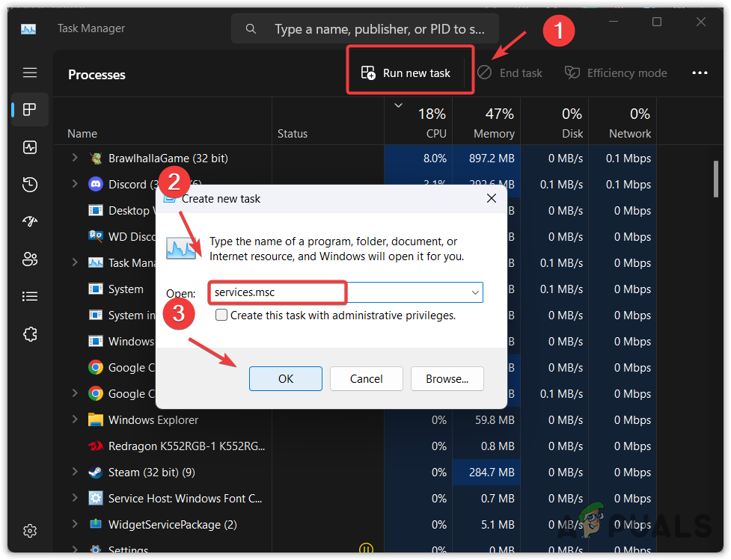Click Browse... in Create new task dialog
The image size is (731, 560).
point(447,379)
